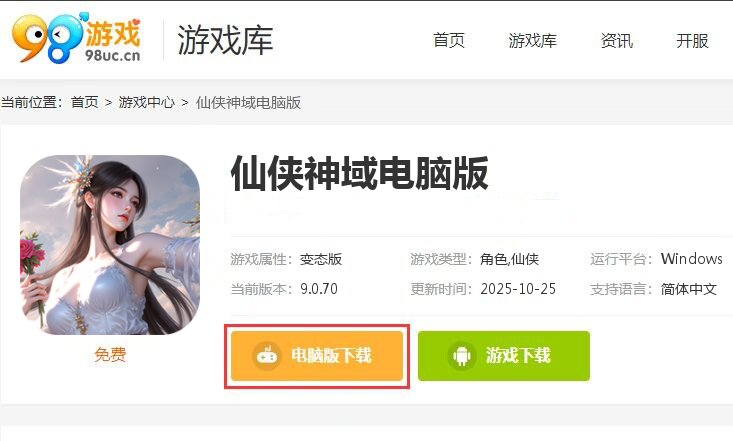Click the 电脑版下载 orange button
733x441 pixels.
tap(317, 356)
